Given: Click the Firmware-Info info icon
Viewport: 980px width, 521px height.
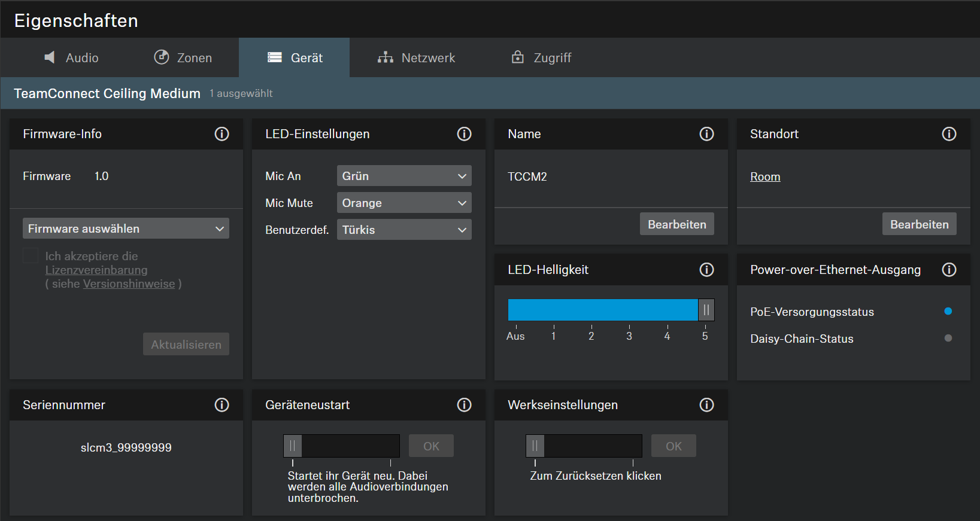Looking at the screenshot, I should [222, 134].
